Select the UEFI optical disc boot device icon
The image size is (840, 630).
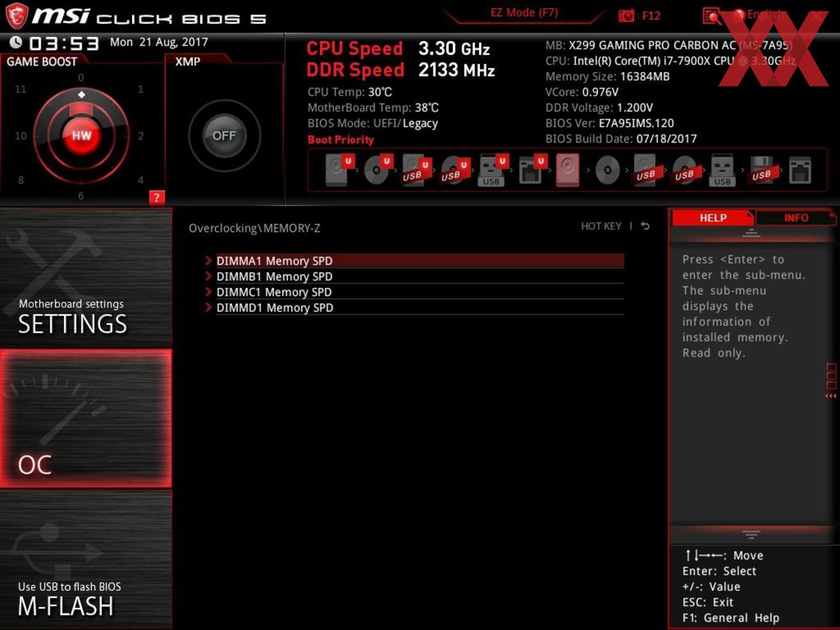(377, 170)
